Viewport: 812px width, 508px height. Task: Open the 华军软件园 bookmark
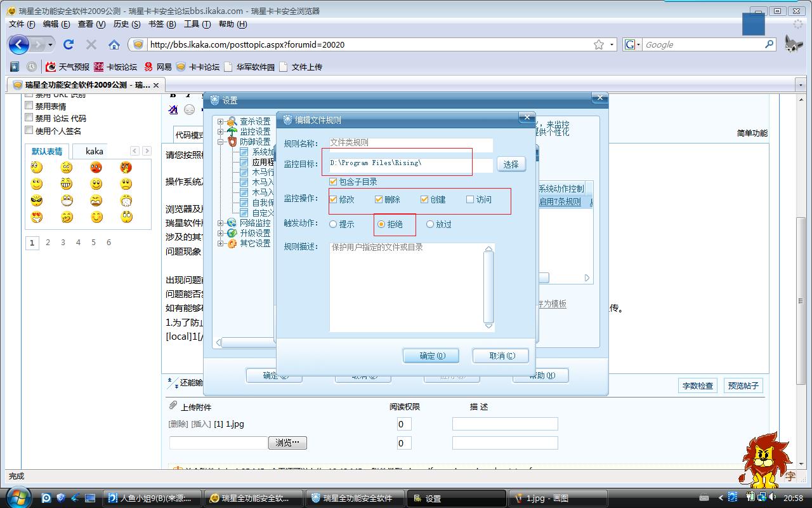pos(249,67)
